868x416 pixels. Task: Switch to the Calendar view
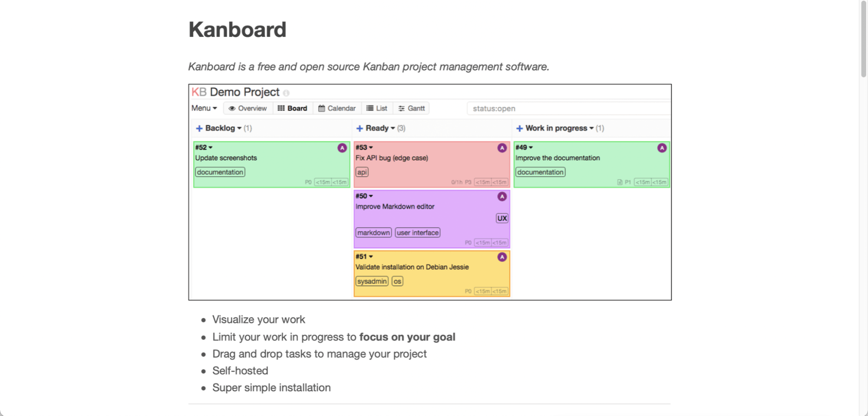(x=337, y=108)
